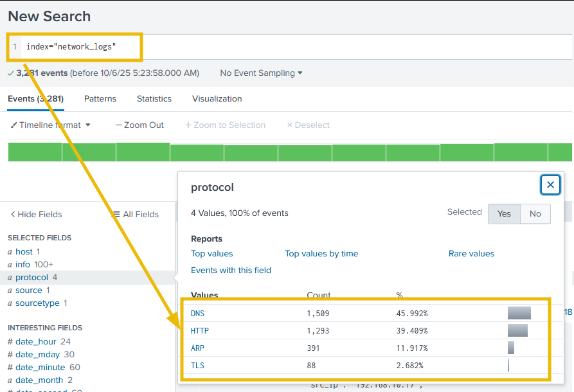Open Top values by time report
This screenshot has height=392, width=574.
pos(321,254)
